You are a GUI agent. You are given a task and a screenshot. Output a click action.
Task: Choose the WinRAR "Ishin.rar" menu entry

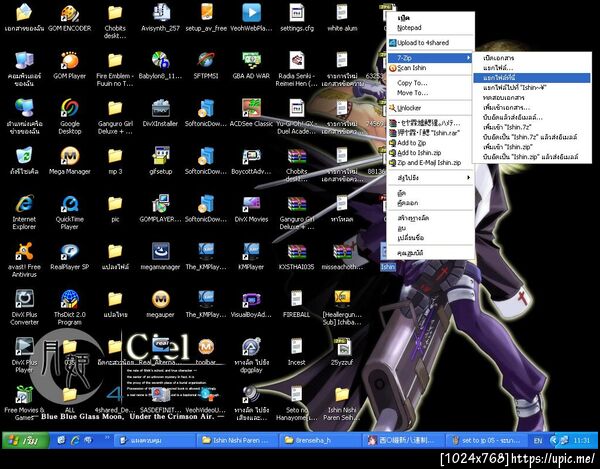[x=430, y=133]
